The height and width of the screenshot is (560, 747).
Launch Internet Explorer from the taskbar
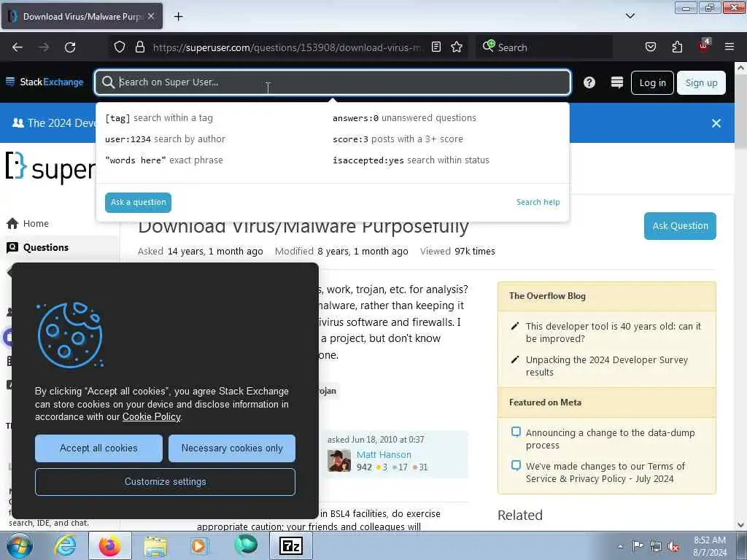[65, 545]
